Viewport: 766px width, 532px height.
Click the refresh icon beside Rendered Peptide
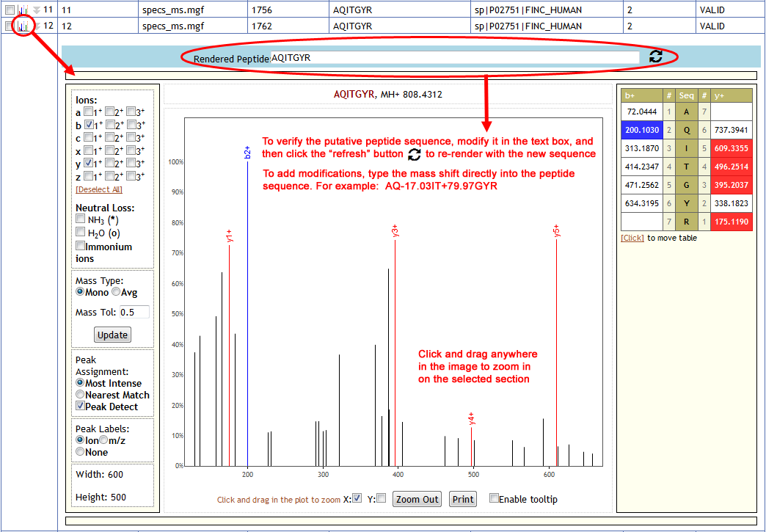pos(656,57)
